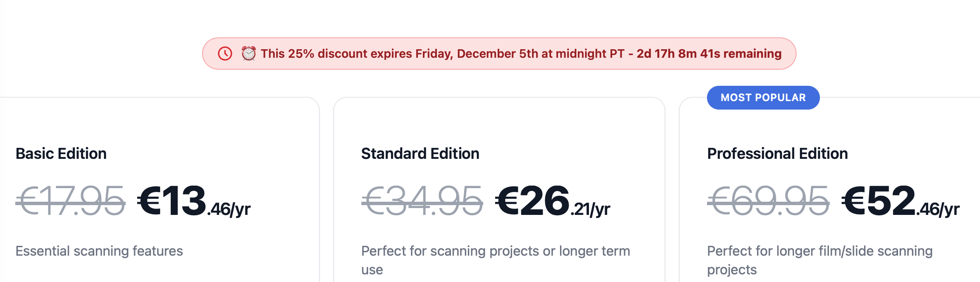Select the Basic Edition heading

(x=61, y=154)
